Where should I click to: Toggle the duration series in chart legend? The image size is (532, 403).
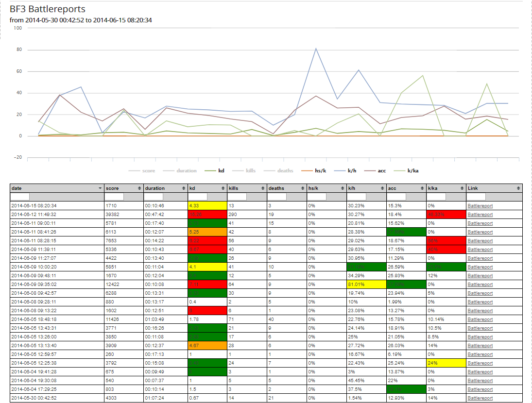click(x=180, y=171)
